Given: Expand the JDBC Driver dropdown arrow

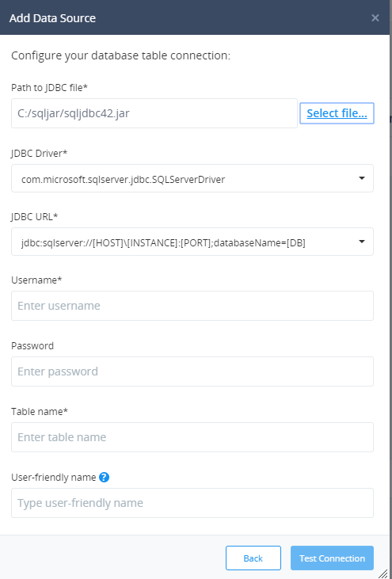Looking at the screenshot, I should point(362,178).
